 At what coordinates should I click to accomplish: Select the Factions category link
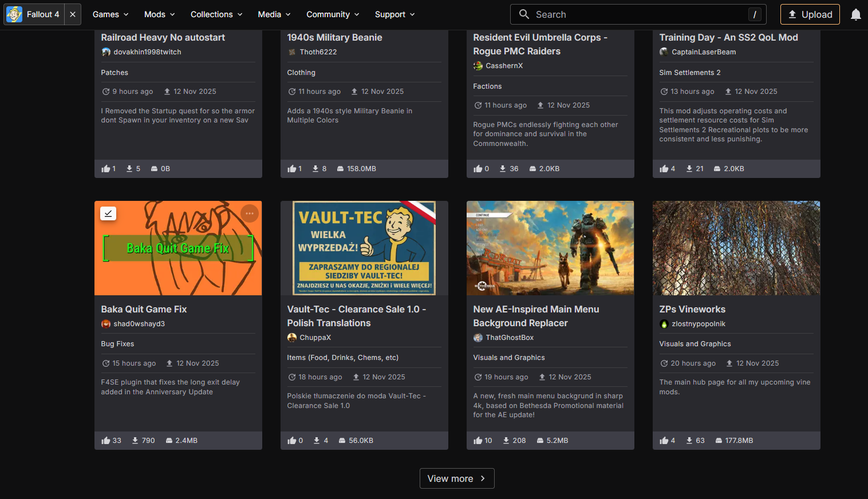pos(488,86)
